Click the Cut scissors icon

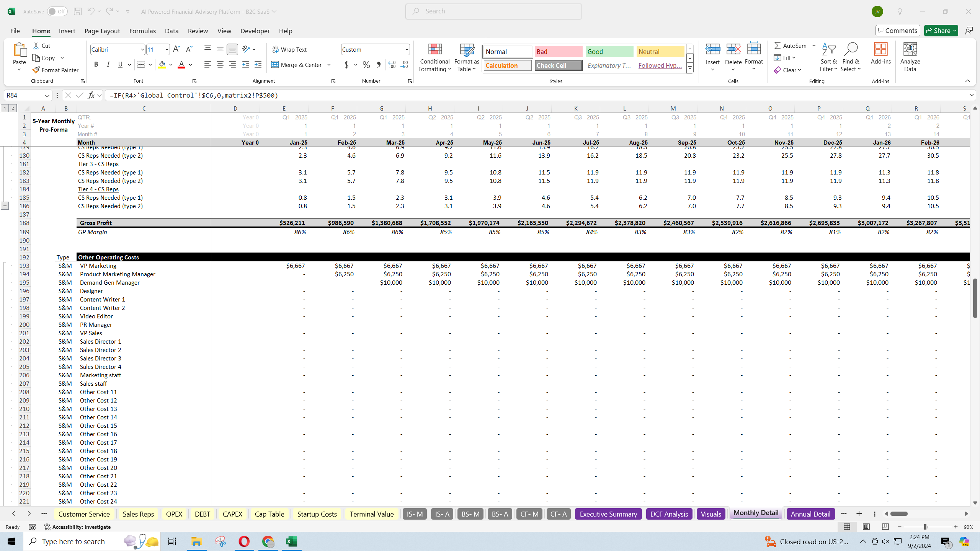[x=36, y=46]
